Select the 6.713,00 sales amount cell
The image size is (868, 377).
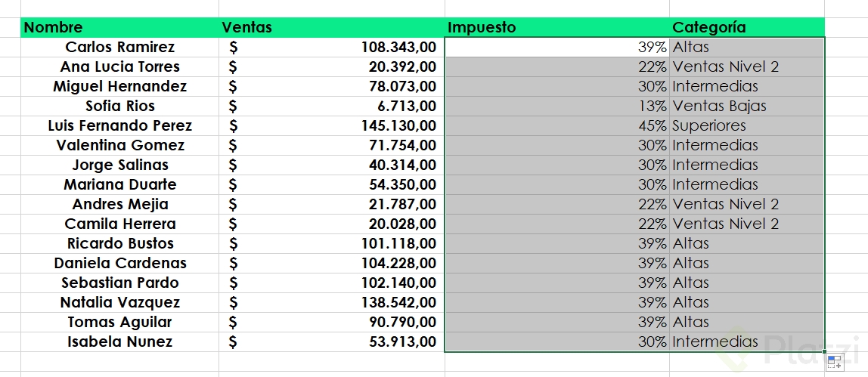click(331, 106)
